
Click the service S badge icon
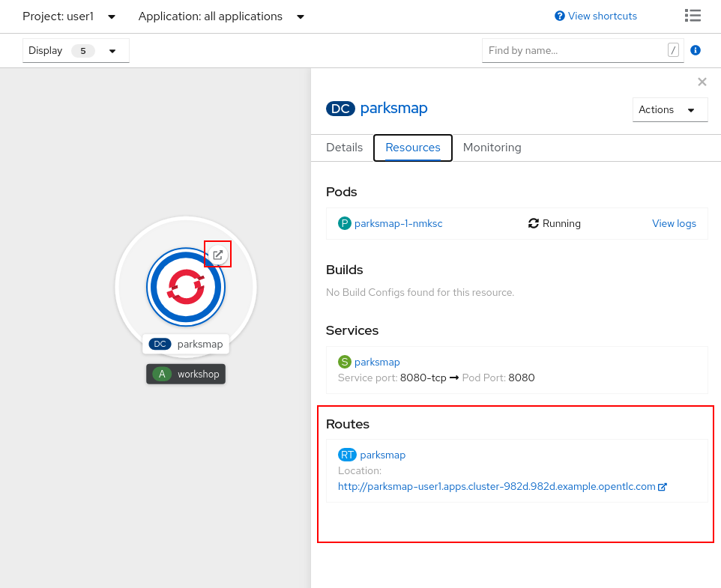coord(344,362)
